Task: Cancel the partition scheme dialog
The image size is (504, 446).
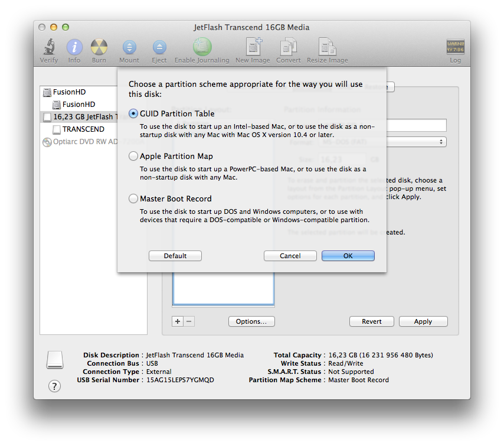Action: (x=290, y=256)
